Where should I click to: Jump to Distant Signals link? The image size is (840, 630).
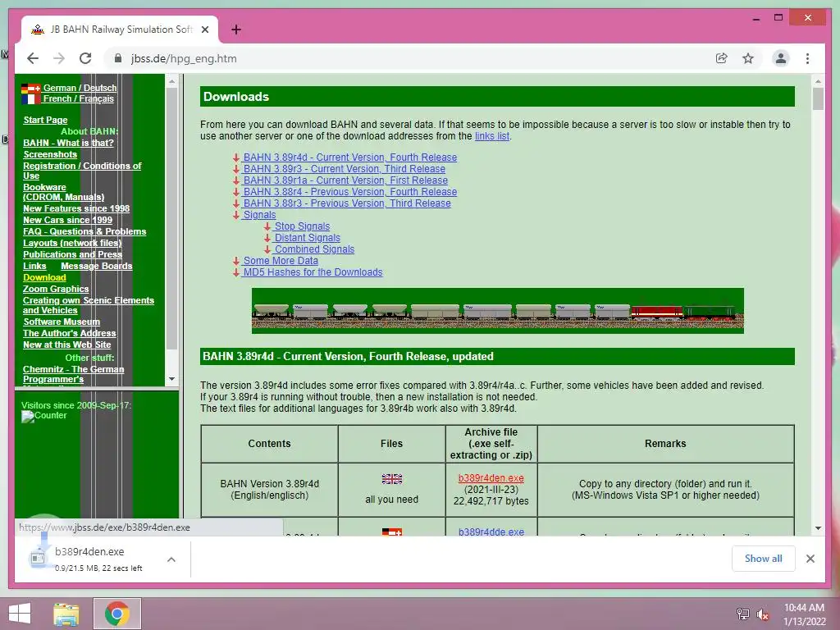[307, 238]
